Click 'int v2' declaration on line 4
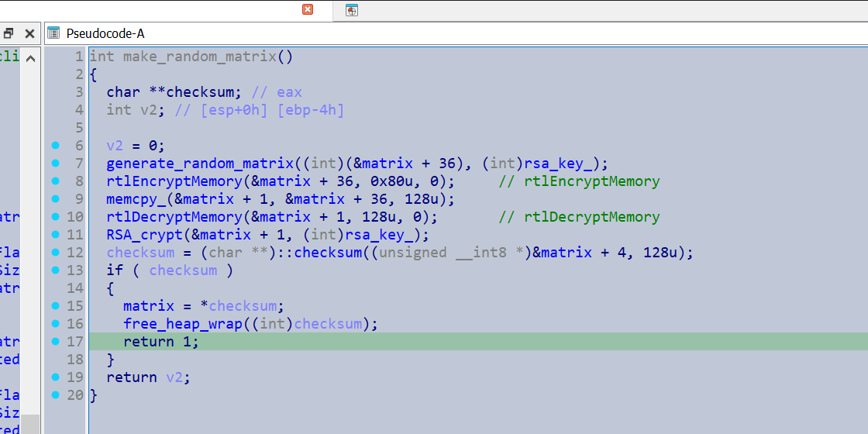868x434 pixels. (136, 109)
